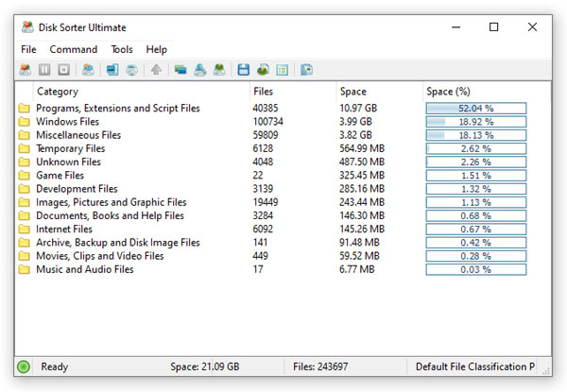This screenshot has height=392, width=567.
Task: Select the Internet Files category
Action: 64,229
